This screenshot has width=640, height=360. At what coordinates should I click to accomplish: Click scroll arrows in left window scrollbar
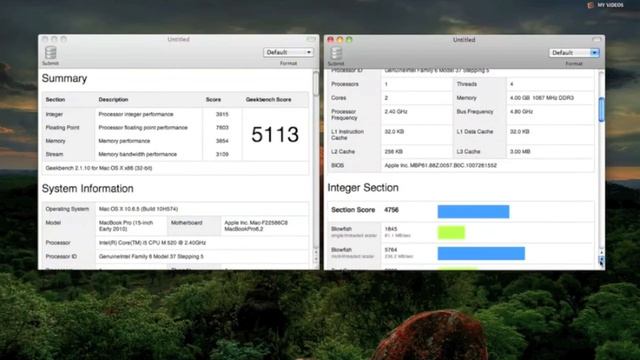click(x=316, y=256)
